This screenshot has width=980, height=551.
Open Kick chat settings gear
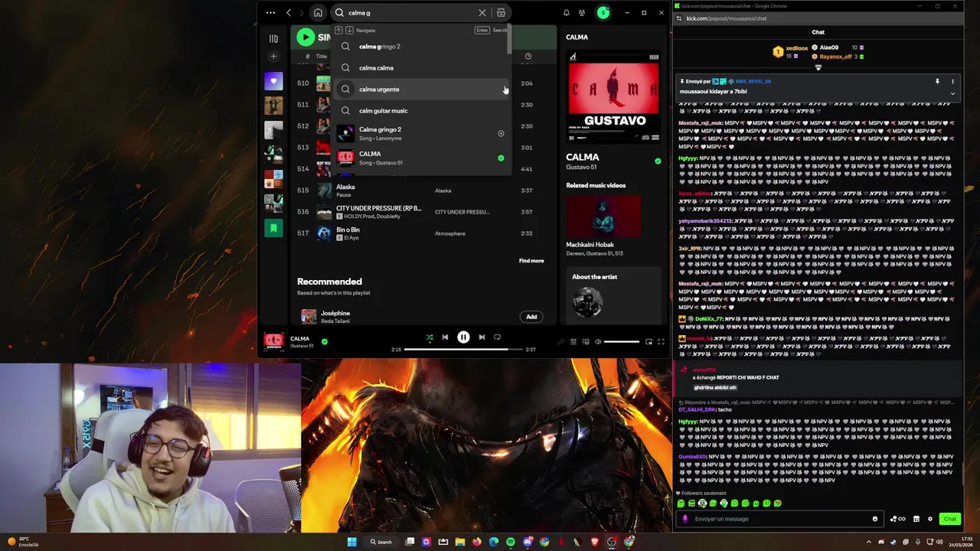click(930, 519)
